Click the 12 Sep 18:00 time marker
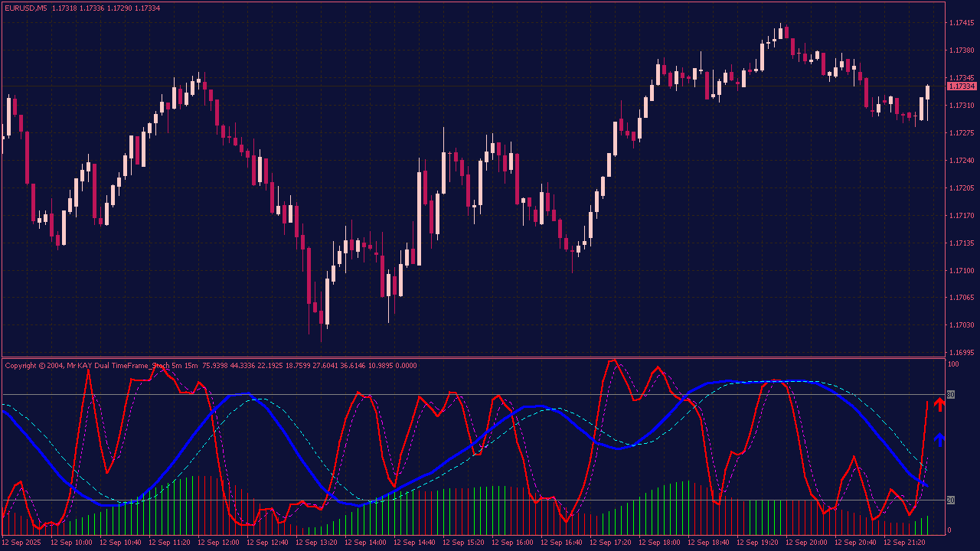The height and width of the screenshot is (551, 980). pyautogui.click(x=660, y=543)
